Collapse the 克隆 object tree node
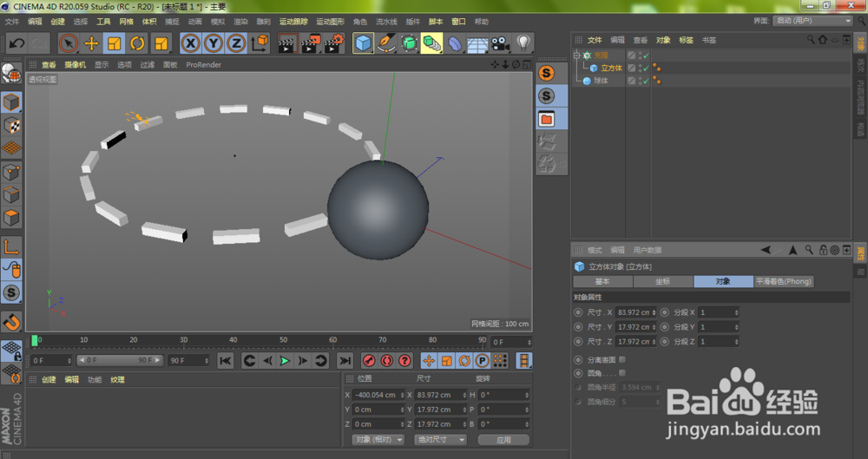Viewport: 868px width, 459px height. pos(577,55)
